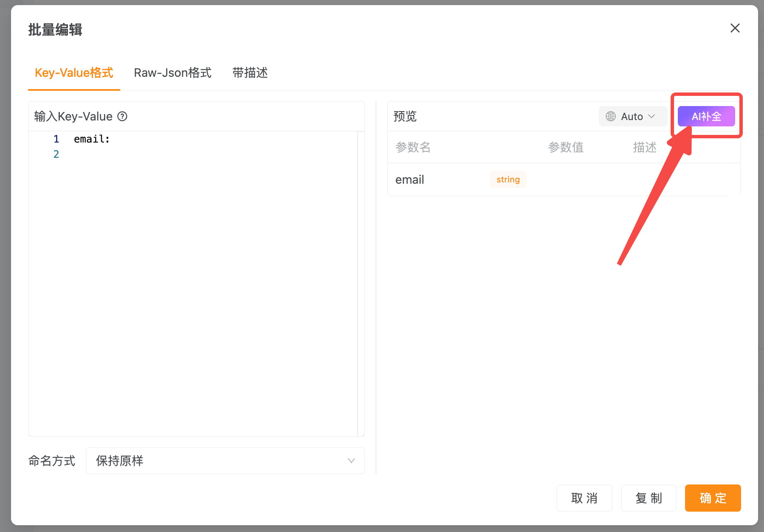
Task: Click the string type tag next to email
Action: (508, 179)
